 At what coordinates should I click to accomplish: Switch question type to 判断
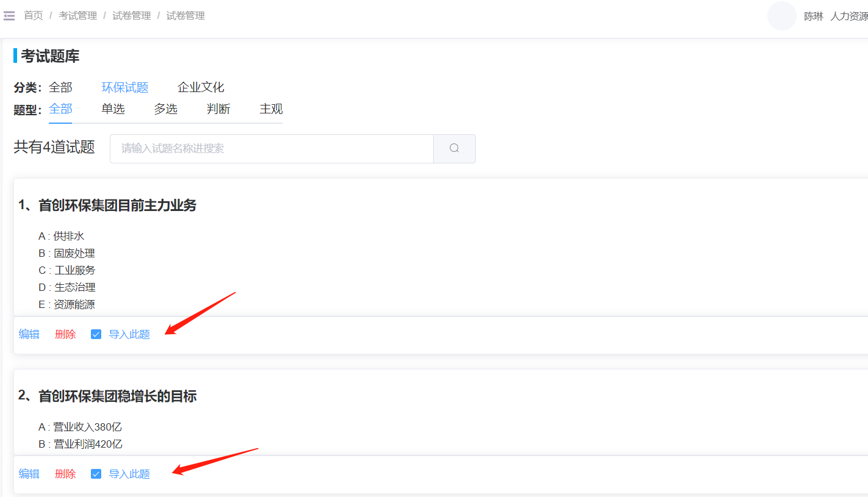pyautogui.click(x=218, y=109)
